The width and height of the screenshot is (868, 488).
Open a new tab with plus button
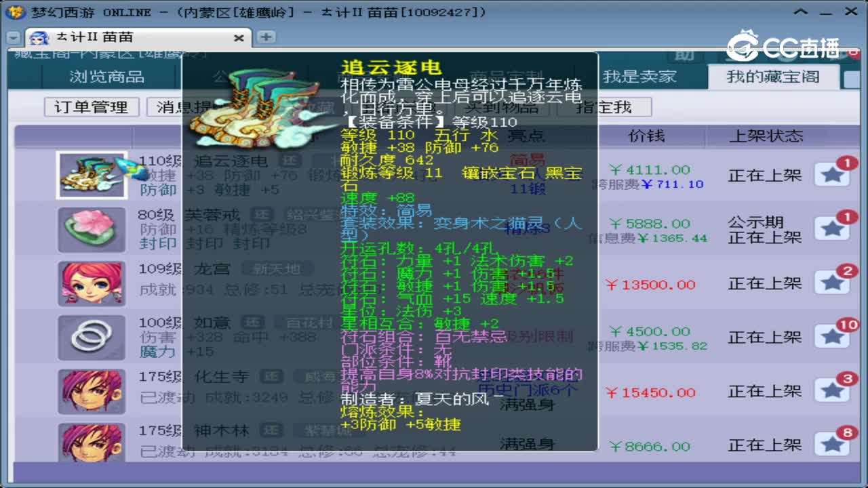265,37
